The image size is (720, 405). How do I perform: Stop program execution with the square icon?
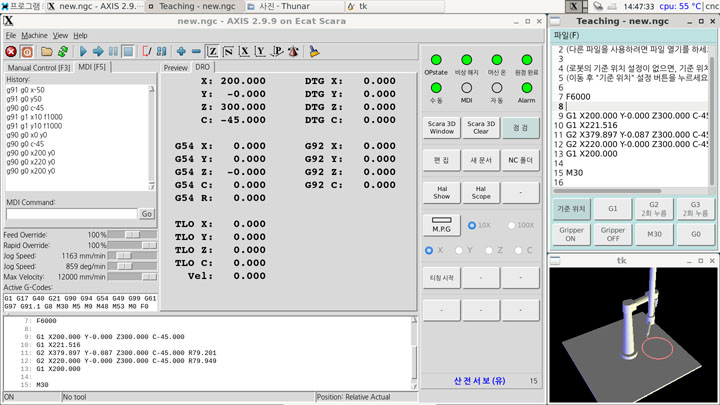(128, 52)
